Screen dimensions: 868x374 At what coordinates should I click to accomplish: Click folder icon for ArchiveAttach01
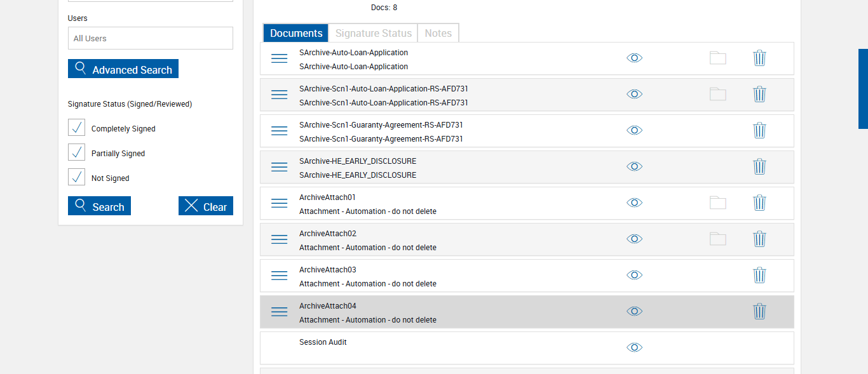coord(718,203)
